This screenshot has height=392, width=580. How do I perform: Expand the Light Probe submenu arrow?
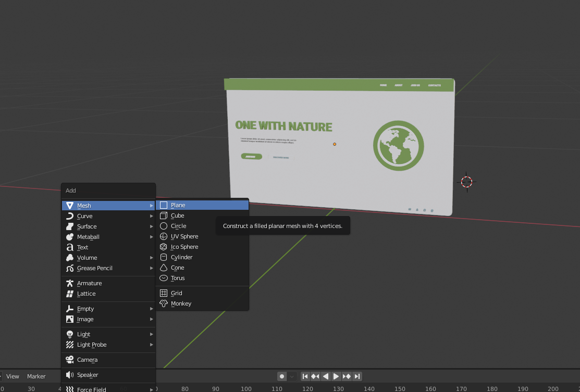tap(151, 344)
